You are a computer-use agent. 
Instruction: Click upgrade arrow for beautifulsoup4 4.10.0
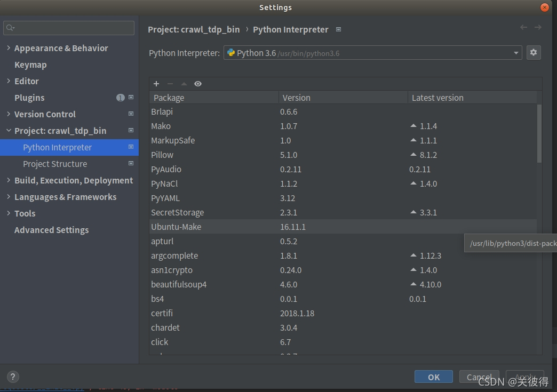(413, 284)
